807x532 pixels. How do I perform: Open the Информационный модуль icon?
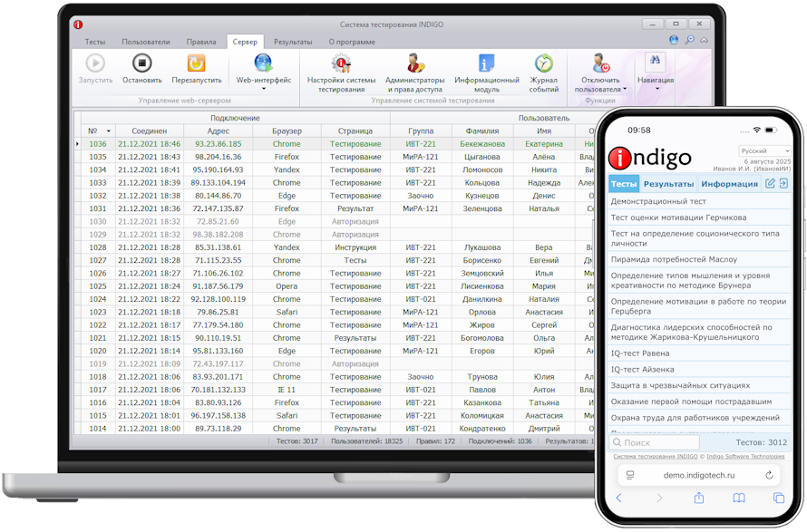487,63
